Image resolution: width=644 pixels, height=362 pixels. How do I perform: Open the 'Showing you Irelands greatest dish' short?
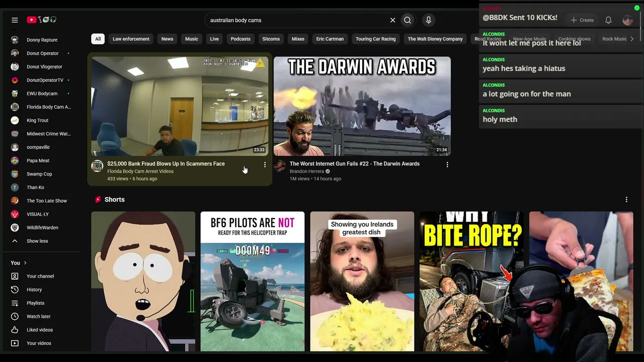(x=362, y=281)
